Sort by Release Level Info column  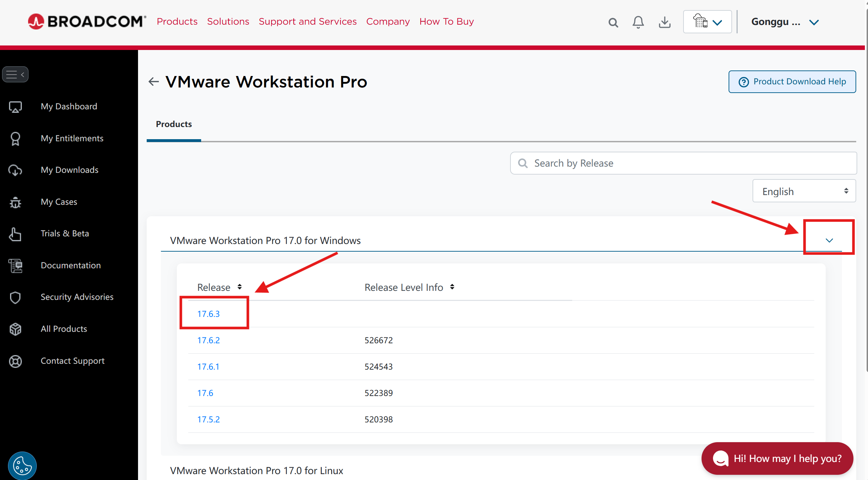[452, 287]
